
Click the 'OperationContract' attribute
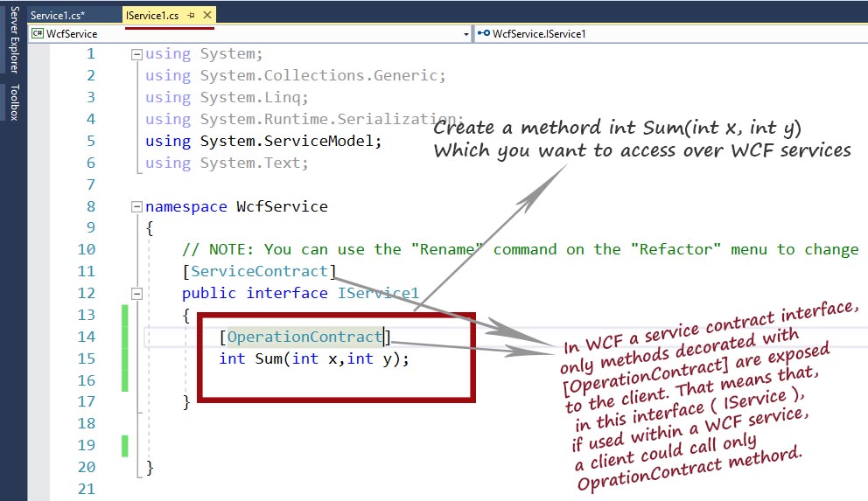coord(304,337)
